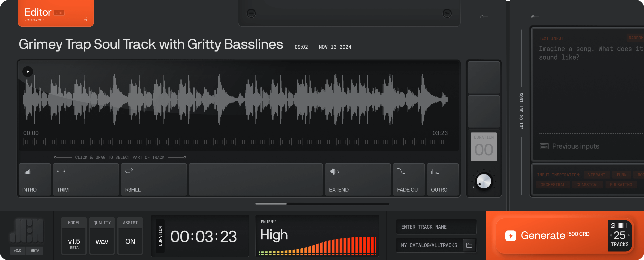Screen dimensions: 644x260
Task: Choose the TRIM tool
Action: click(86, 179)
